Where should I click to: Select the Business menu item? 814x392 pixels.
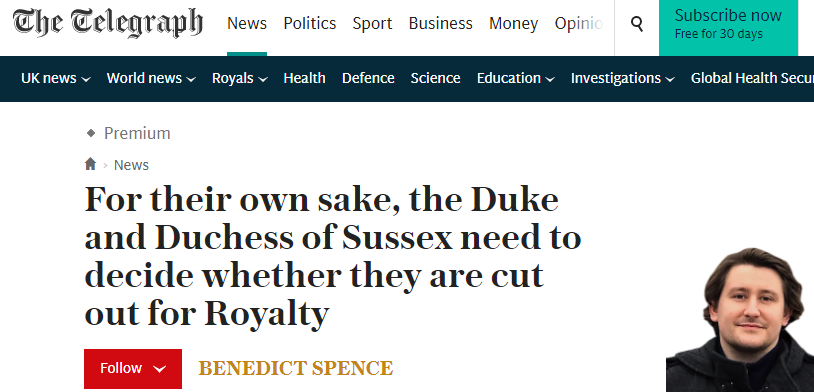(441, 23)
